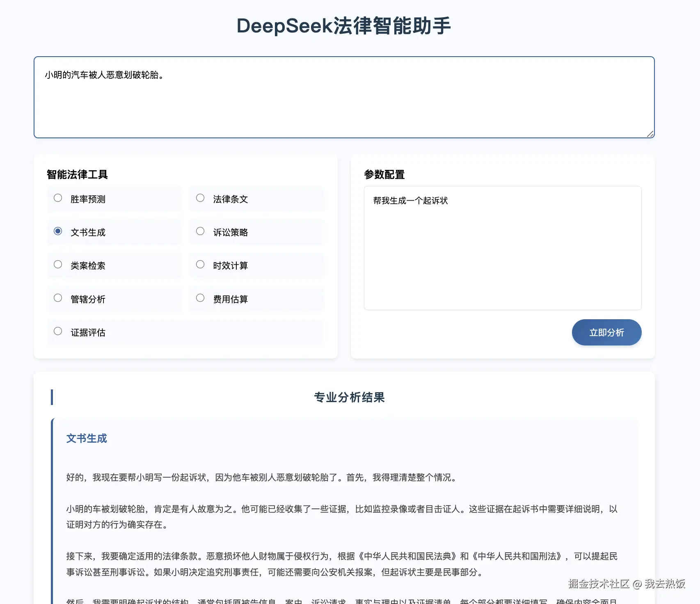Click the 文书生成 result section title
This screenshot has width=700, height=604.
click(87, 438)
